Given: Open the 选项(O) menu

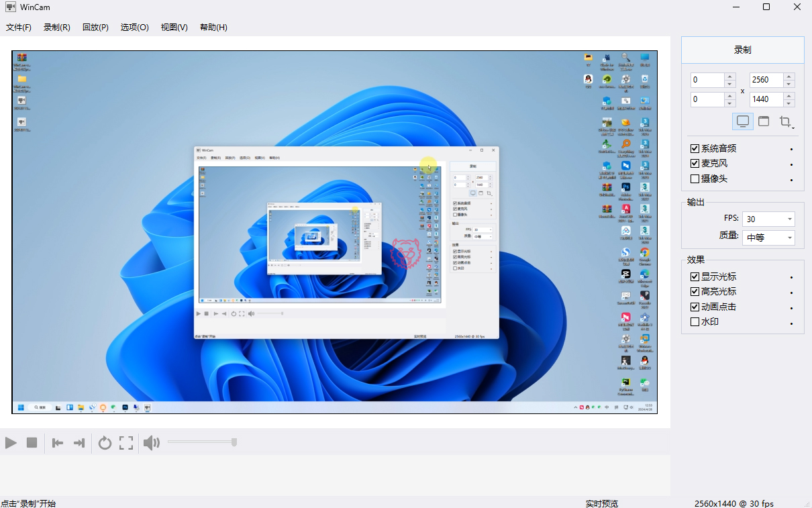Looking at the screenshot, I should (x=135, y=28).
